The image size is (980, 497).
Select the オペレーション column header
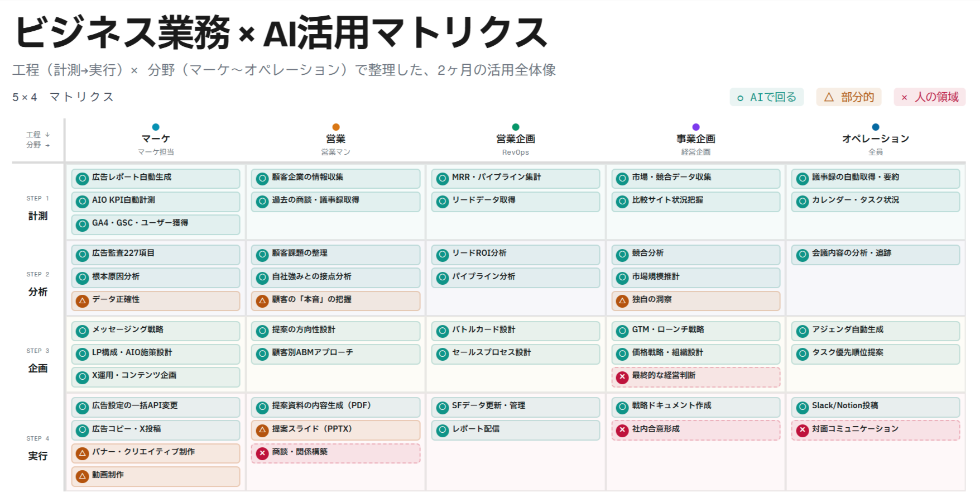875,140
